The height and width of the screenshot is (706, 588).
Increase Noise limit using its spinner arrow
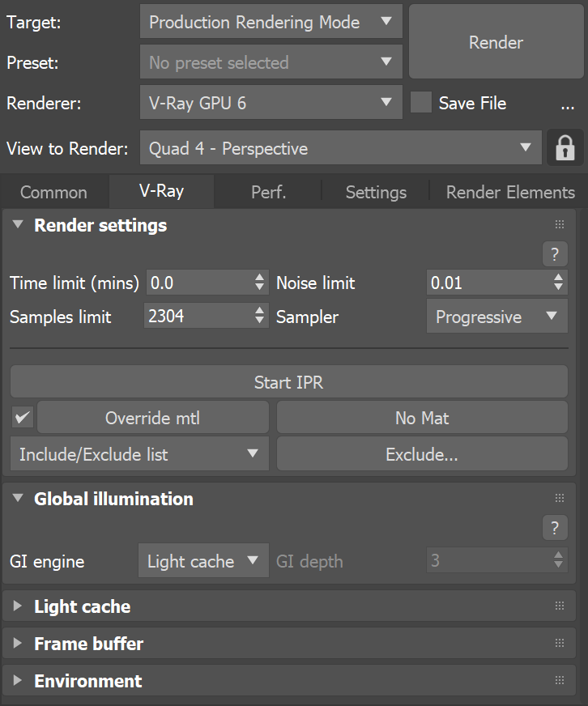coord(557,279)
